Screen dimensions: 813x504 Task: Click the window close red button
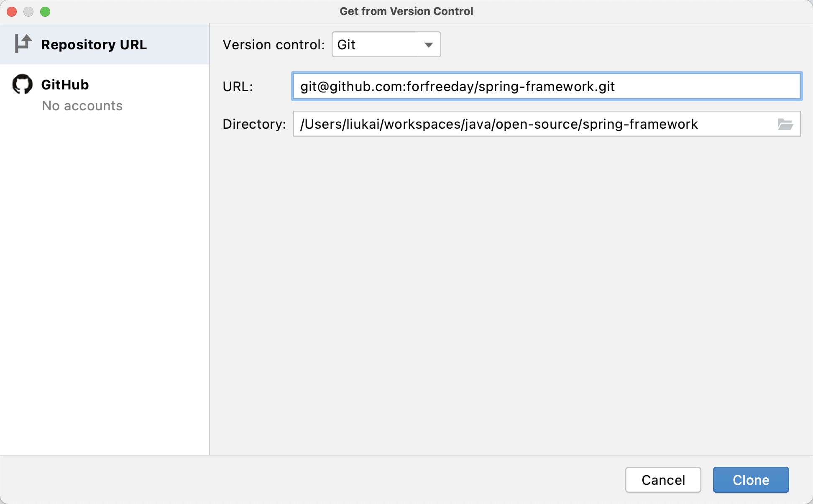11,11
